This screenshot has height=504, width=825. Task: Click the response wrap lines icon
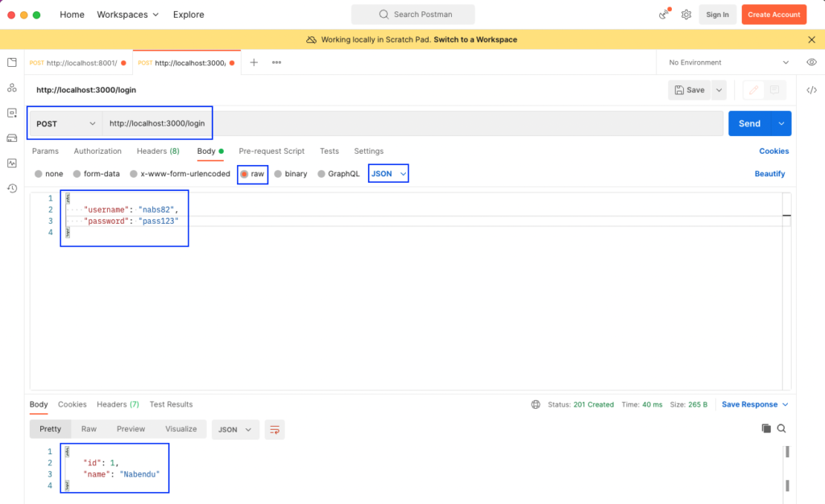click(x=275, y=429)
